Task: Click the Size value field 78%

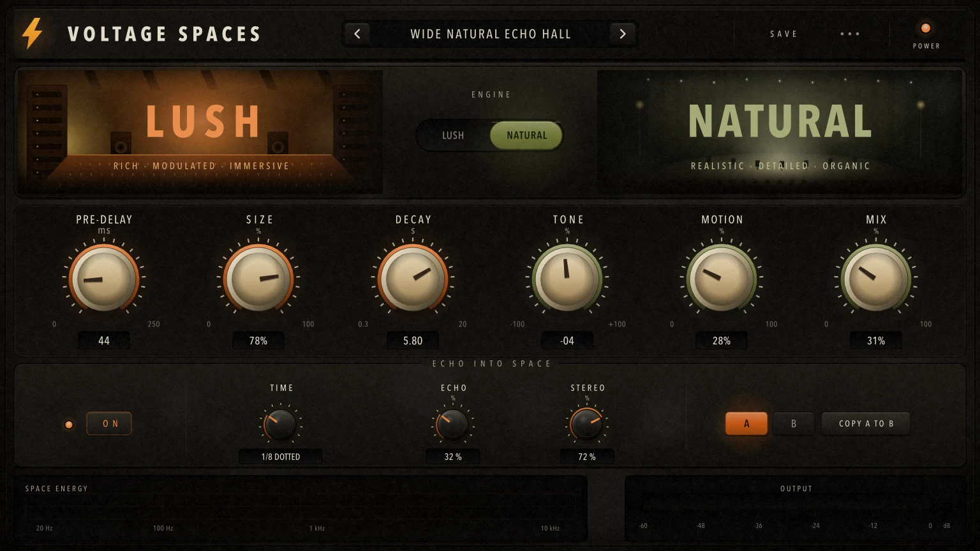Action: point(258,341)
